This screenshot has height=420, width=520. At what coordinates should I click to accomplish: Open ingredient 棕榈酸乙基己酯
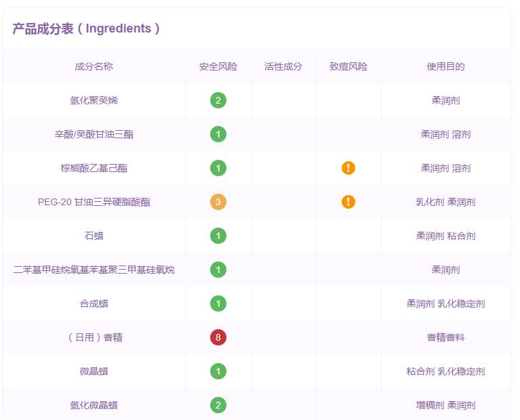click(94, 168)
